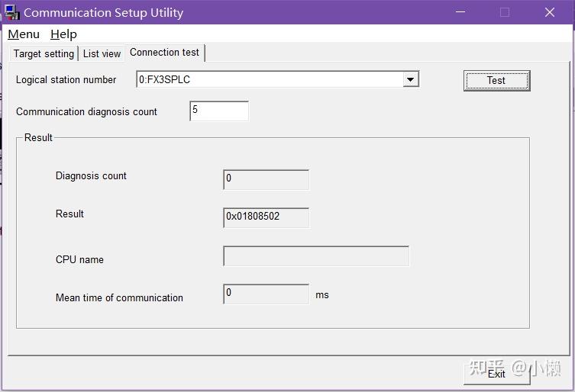575x392 pixels.
Task: Minimize the Communication Setup Utility window
Action: [460, 12]
